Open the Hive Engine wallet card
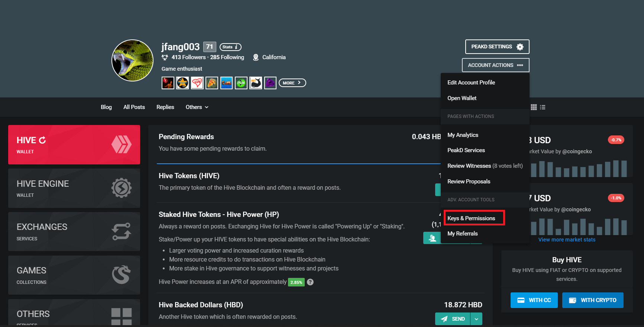The width and height of the screenshot is (644, 327). point(74,188)
